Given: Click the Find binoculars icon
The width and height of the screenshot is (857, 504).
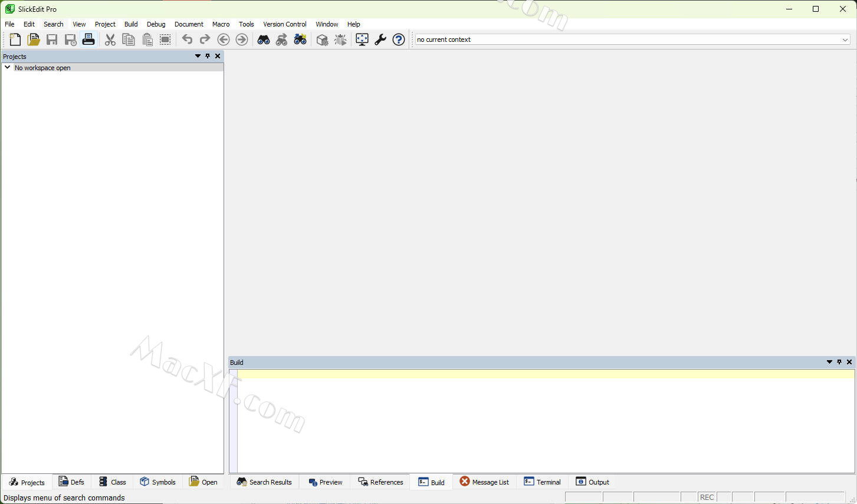Looking at the screenshot, I should (264, 39).
